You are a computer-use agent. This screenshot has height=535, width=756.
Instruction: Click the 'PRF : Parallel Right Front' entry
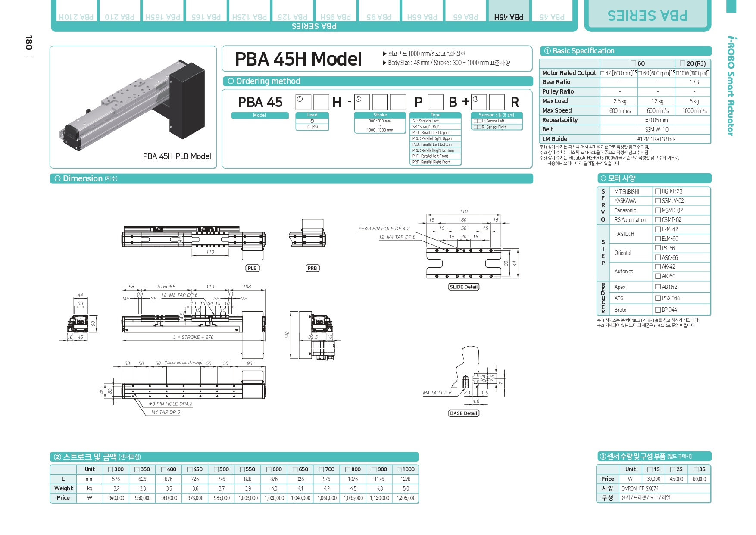tap(435, 162)
